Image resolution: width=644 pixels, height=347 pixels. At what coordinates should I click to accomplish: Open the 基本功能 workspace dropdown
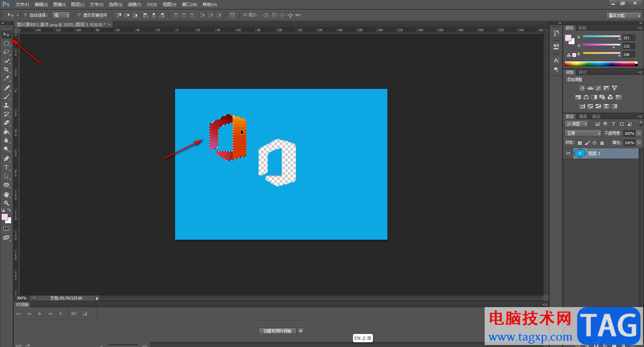[624, 15]
